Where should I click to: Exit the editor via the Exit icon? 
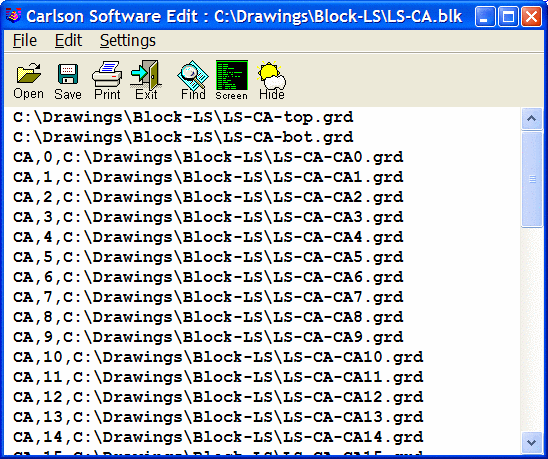click(146, 80)
